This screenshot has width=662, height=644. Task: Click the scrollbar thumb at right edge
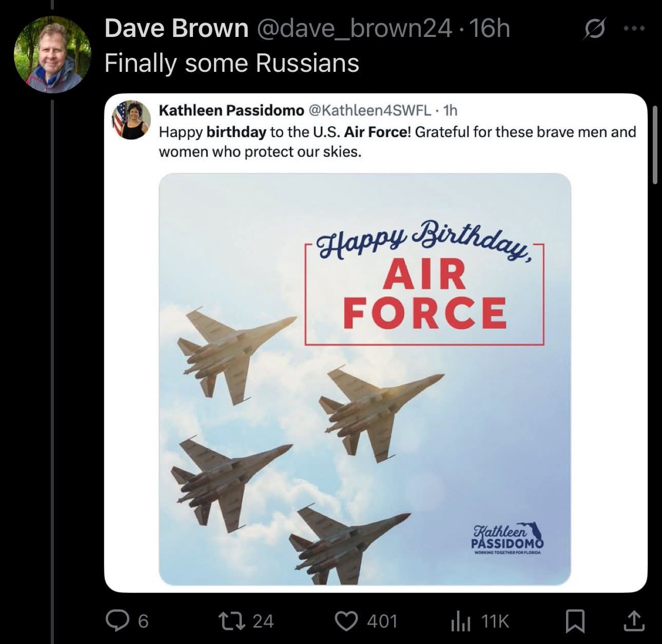pos(654,145)
